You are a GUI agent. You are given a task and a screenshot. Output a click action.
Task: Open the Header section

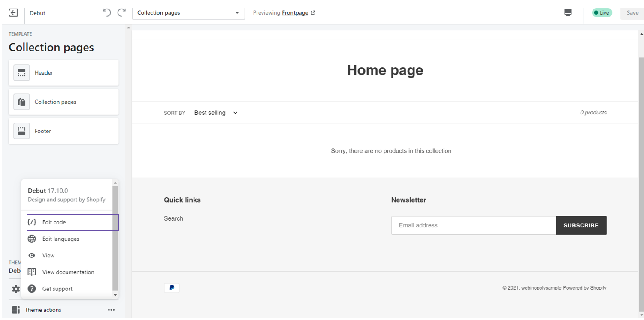63,73
